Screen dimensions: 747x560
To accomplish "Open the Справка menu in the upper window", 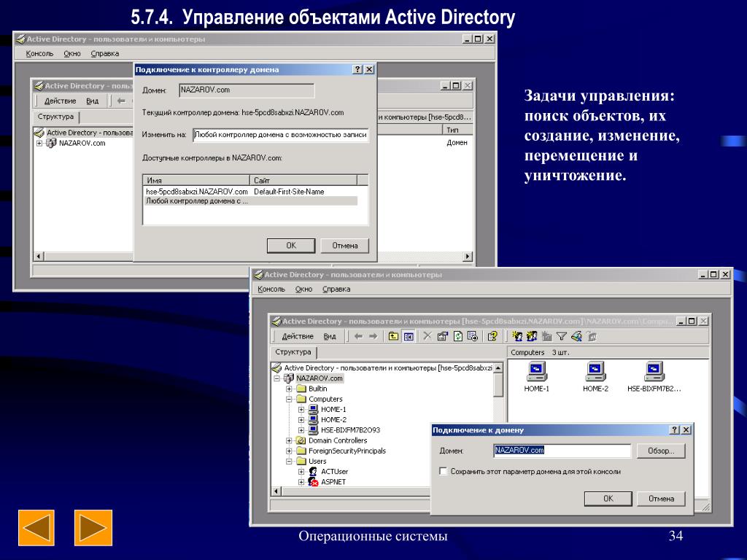I will click(105, 54).
